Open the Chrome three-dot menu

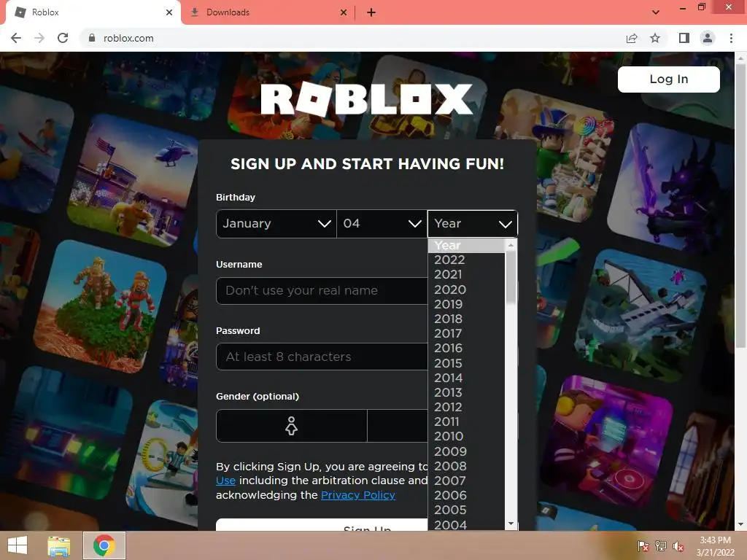click(731, 38)
